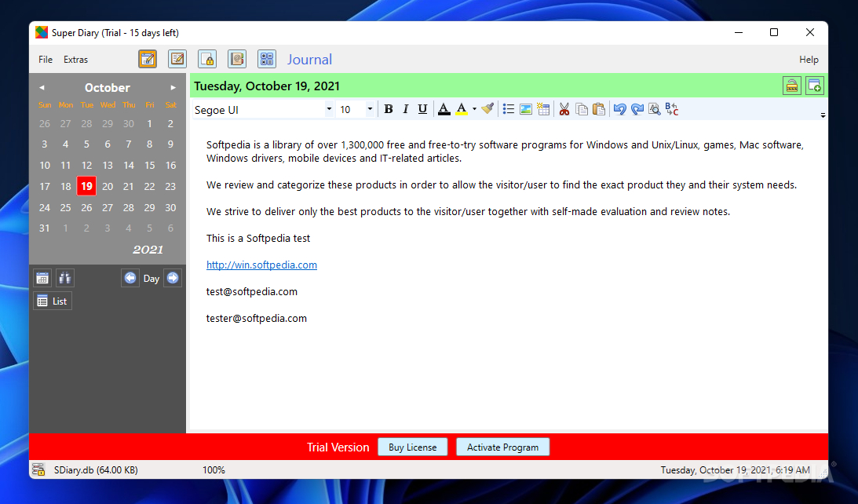Paste from clipboard

pyautogui.click(x=599, y=109)
